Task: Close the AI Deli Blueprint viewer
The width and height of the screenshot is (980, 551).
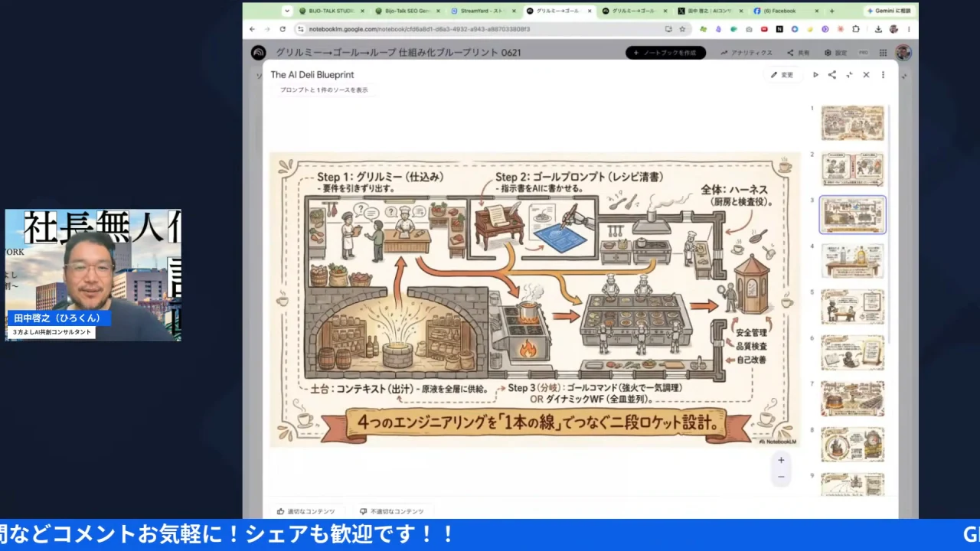Action: click(866, 75)
